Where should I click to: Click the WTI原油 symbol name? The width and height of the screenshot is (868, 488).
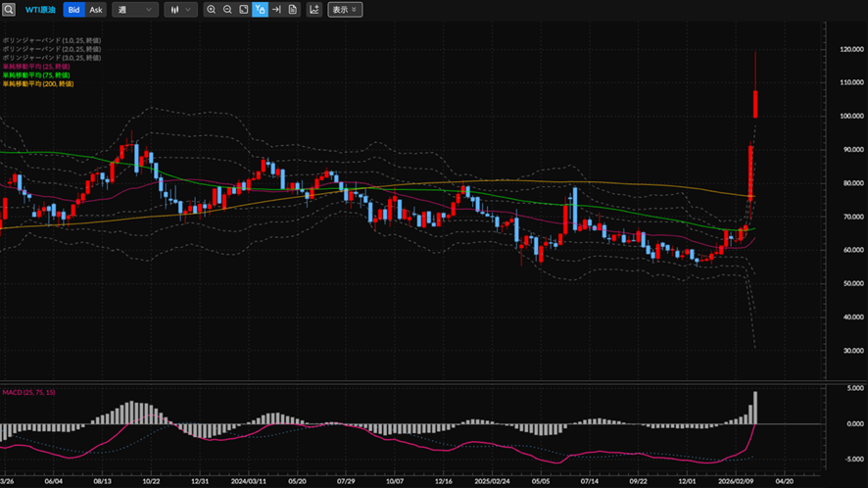(x=40, y=10)
